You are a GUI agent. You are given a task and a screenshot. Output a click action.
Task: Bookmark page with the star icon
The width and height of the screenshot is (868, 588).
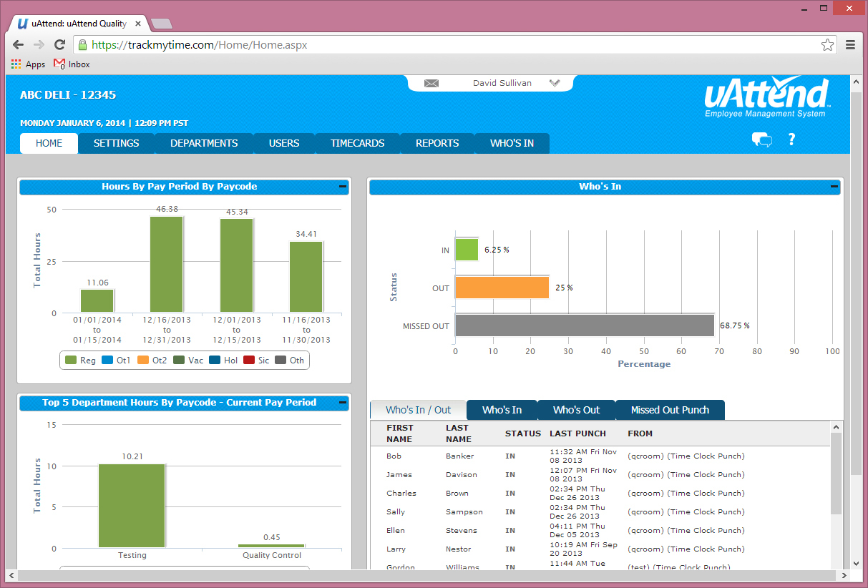tap(827, 45)
